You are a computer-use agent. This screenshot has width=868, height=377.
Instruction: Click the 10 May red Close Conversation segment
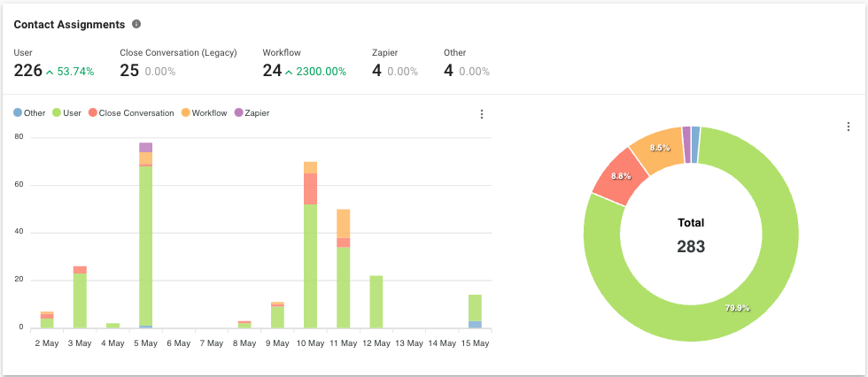(x=310, y=188)
